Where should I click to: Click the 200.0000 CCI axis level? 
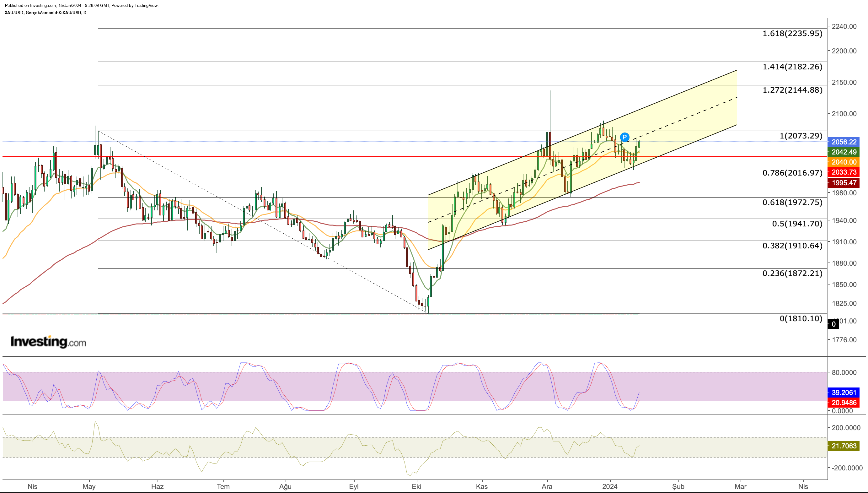(846, 428)
